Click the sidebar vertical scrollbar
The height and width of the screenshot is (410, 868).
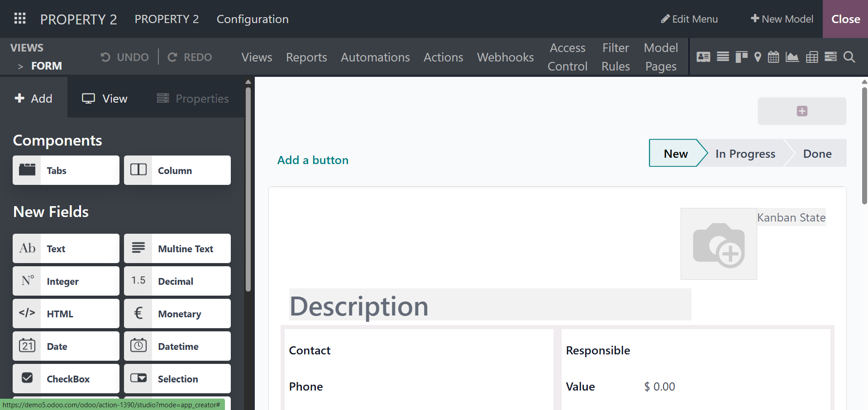pyautogui.click(x=248, y=190)
